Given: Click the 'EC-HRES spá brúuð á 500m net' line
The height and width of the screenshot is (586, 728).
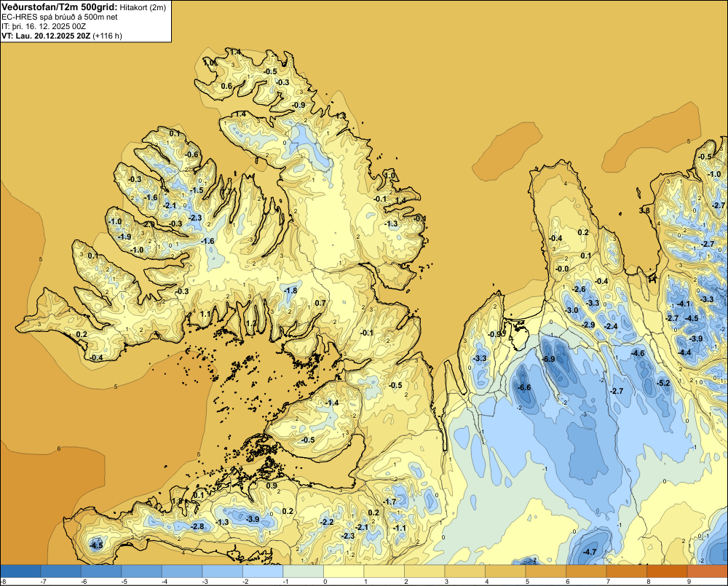Looking at the screenshot, I should tap(60, 17).
